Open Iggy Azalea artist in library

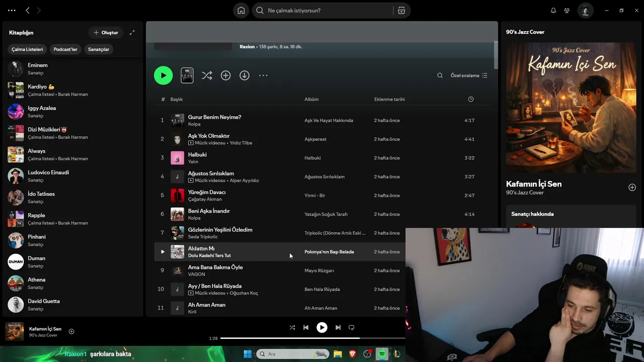coord(73,112)
